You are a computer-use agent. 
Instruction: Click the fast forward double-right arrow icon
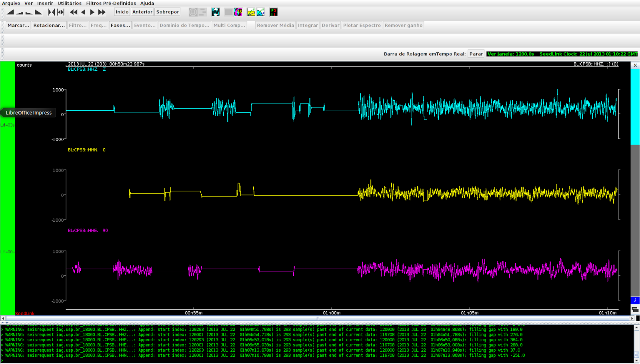click(102, 12)
